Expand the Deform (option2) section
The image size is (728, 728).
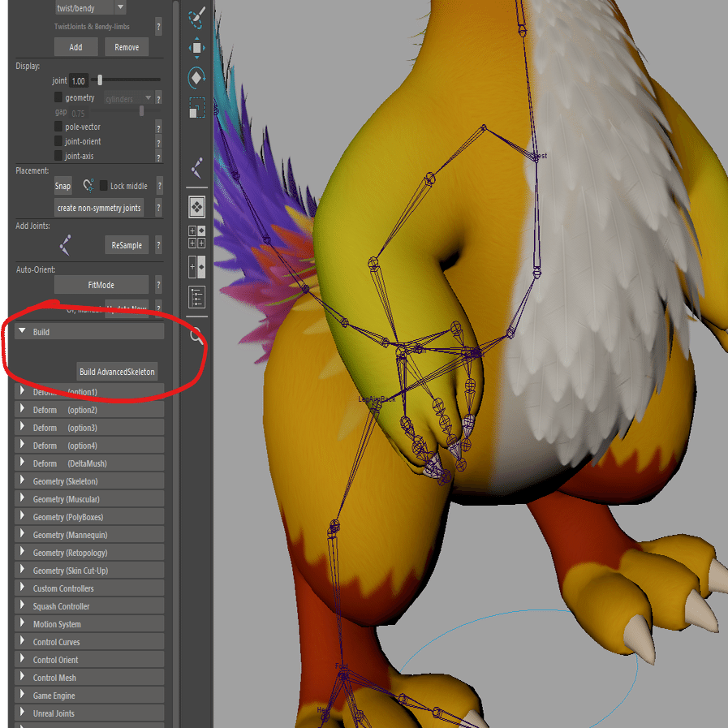tap(89, 410)
